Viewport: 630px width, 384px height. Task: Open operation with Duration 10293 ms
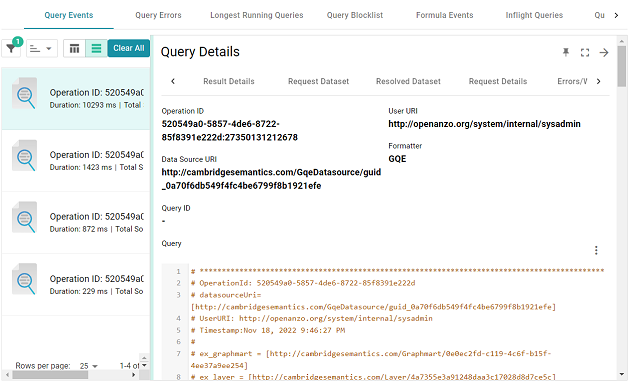(x=76, y=98)
